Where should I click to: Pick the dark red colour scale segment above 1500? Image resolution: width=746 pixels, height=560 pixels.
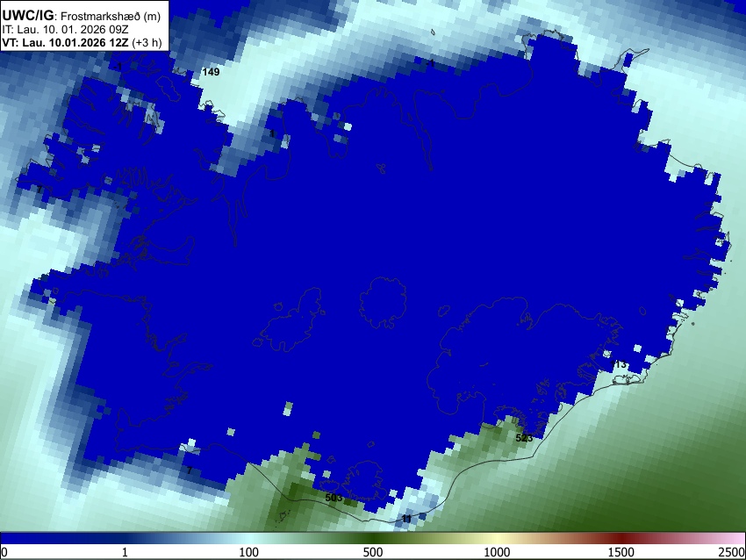click(x=620, y=538)
